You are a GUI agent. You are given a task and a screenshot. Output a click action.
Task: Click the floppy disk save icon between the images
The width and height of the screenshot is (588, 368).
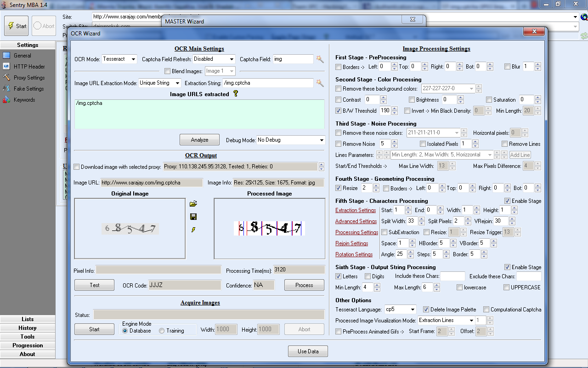pyautogui.click(x=193, y=217)
